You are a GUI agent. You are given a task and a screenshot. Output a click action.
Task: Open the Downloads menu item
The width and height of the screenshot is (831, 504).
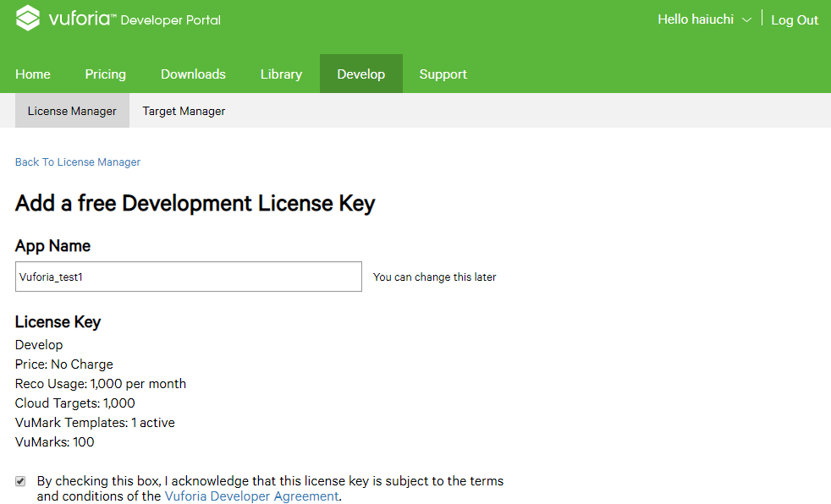(194, 74)
